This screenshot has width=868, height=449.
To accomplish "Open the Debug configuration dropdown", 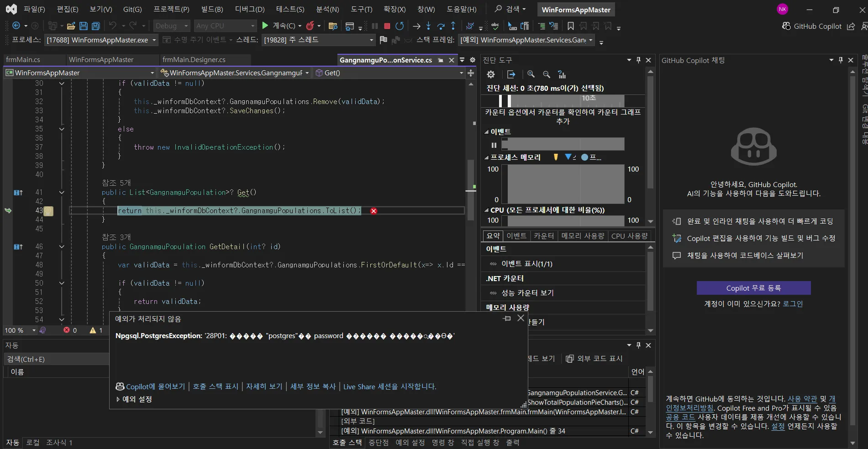I will coord(171,26).
